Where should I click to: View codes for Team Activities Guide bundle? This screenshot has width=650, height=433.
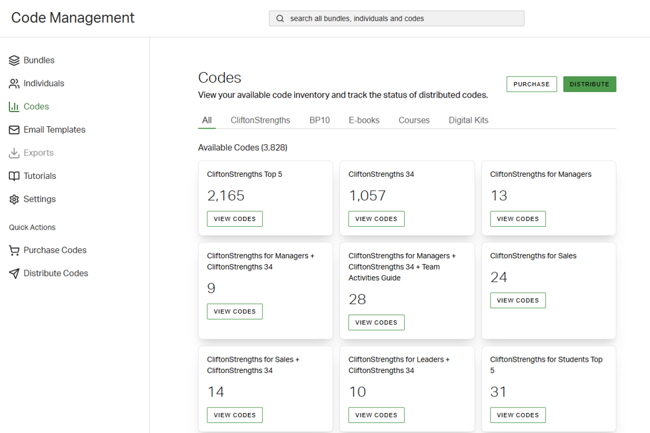(376, 322)
